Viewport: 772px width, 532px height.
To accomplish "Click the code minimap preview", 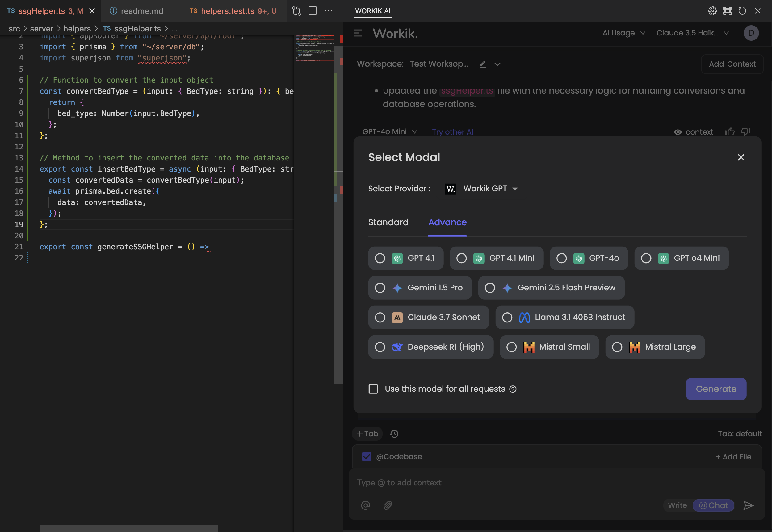I will point(314,48).
